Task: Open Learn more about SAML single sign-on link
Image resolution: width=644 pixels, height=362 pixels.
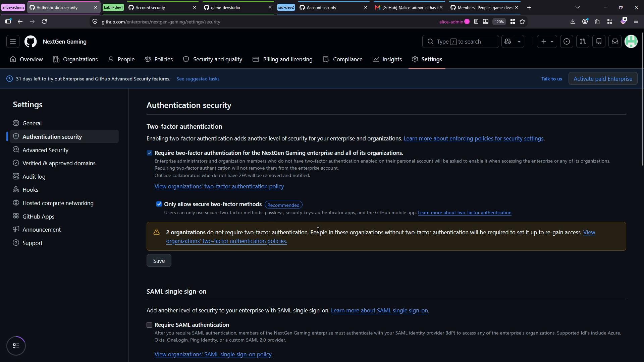Action: click(379, 310)
